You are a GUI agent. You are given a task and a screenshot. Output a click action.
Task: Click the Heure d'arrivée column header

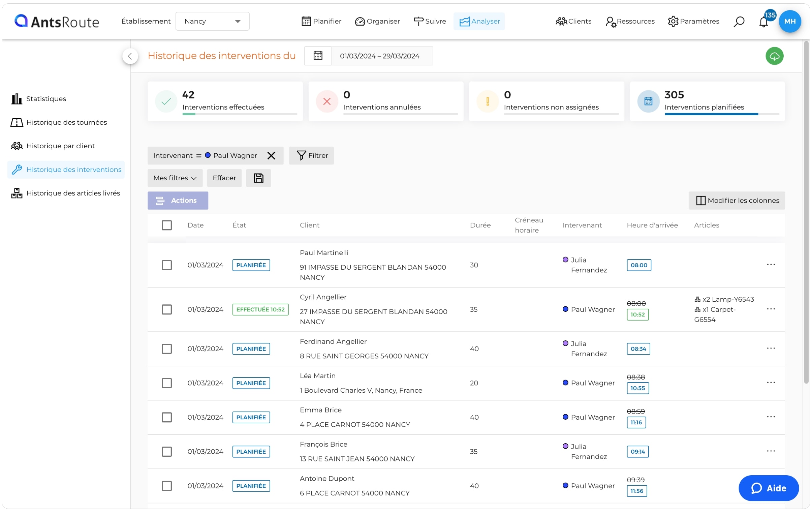pos(652,225)
